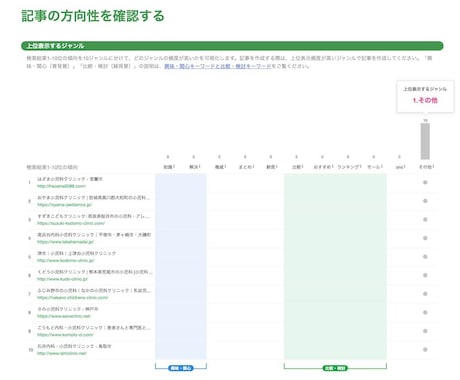The width and height of the screenshot is (460, 380).
Task: Click その他 dot for 石井内科・小児科クリニック row
Action: click(425, 350)
